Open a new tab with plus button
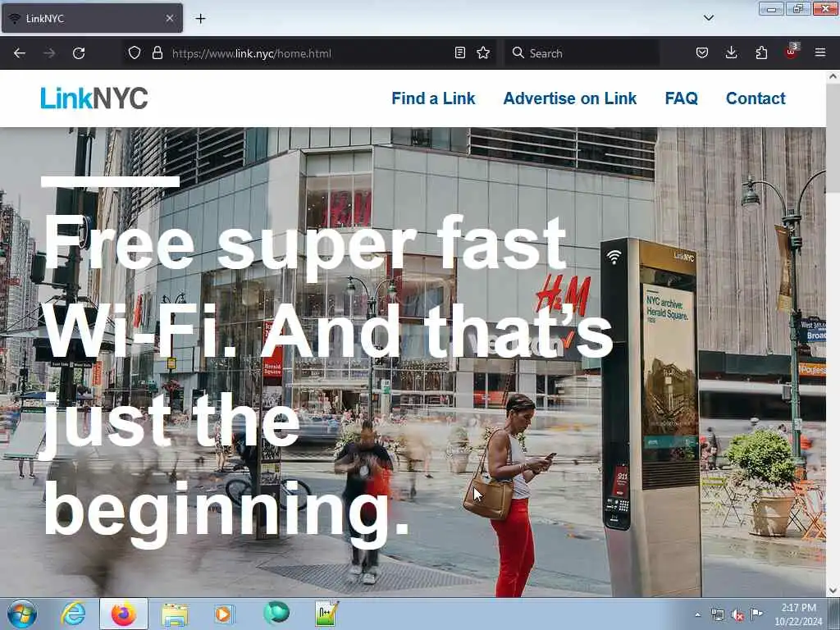The image size is (840, 630). click(x=200, y=19)
